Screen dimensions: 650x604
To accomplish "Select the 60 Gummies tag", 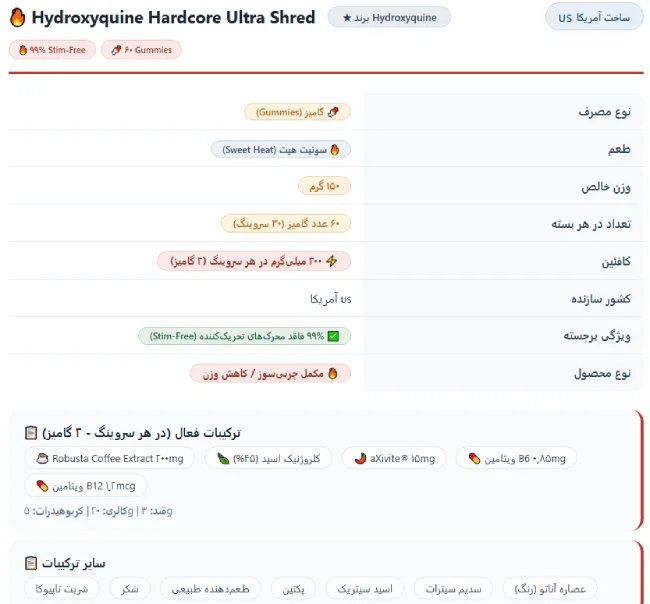I will pos(141,50).
